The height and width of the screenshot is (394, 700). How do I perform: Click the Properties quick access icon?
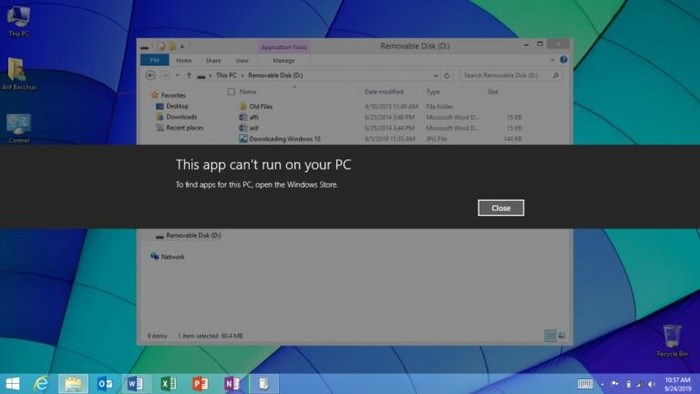162,46
